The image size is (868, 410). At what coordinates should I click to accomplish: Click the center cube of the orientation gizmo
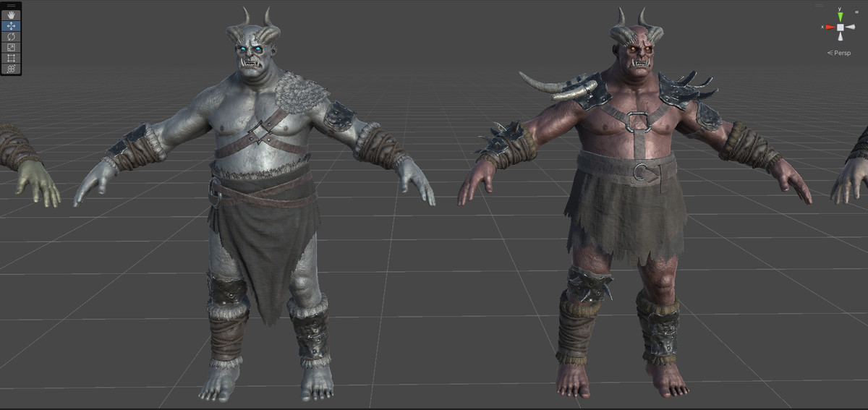(840, 27)
